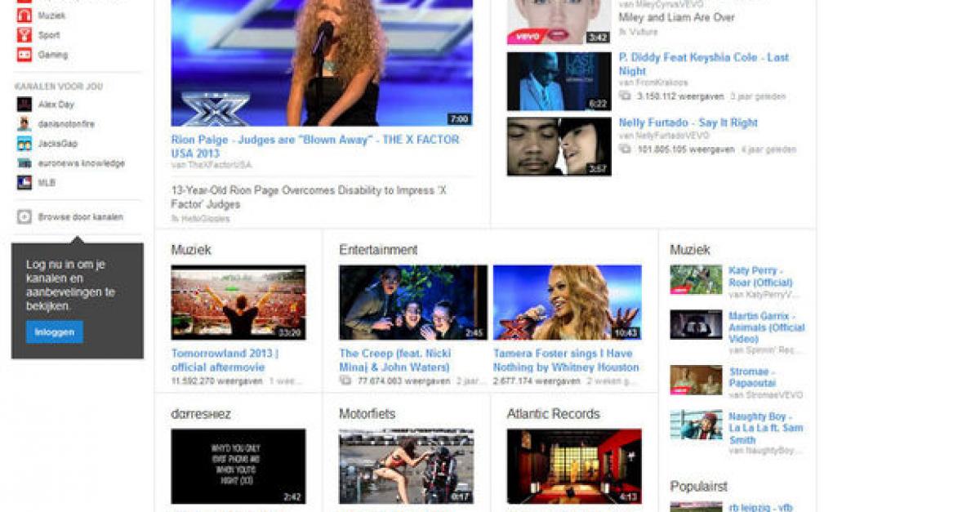Open Miley and Liam Are Over story
This screenshot has height=512, width=980.
point(676,17)
